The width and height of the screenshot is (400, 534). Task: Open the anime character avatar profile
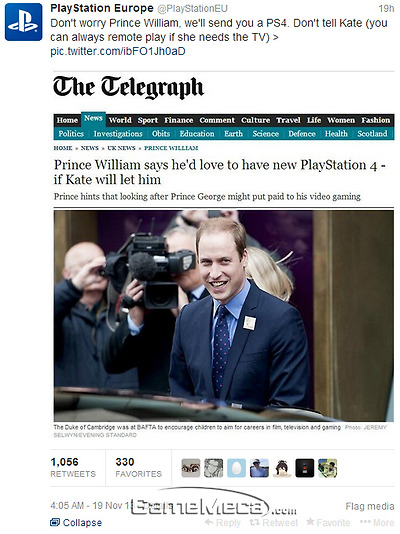(x=282, y=468)
